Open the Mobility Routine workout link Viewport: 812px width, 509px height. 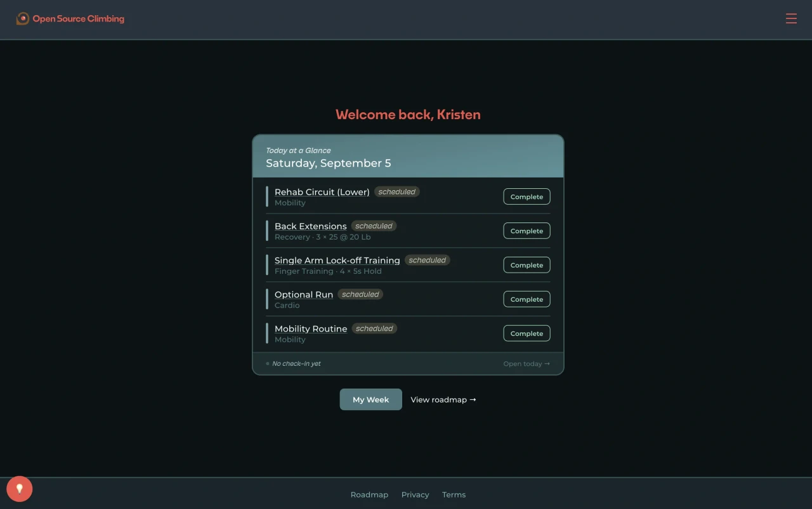310,329
